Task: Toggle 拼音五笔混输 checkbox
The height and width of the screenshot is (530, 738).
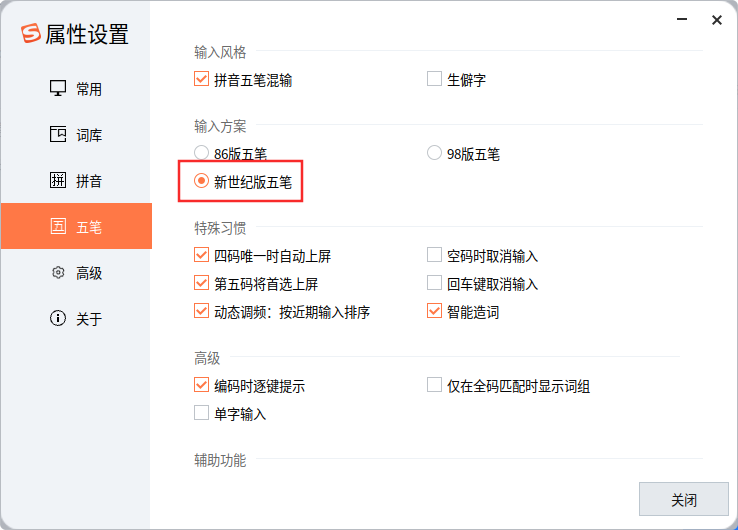Action: (x=201, y=79)
